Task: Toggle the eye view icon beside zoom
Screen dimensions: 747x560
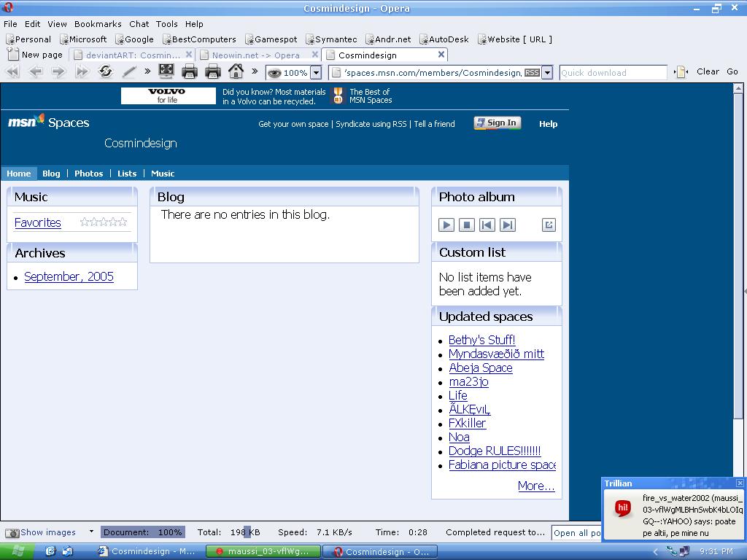Action: pos(274,73)
